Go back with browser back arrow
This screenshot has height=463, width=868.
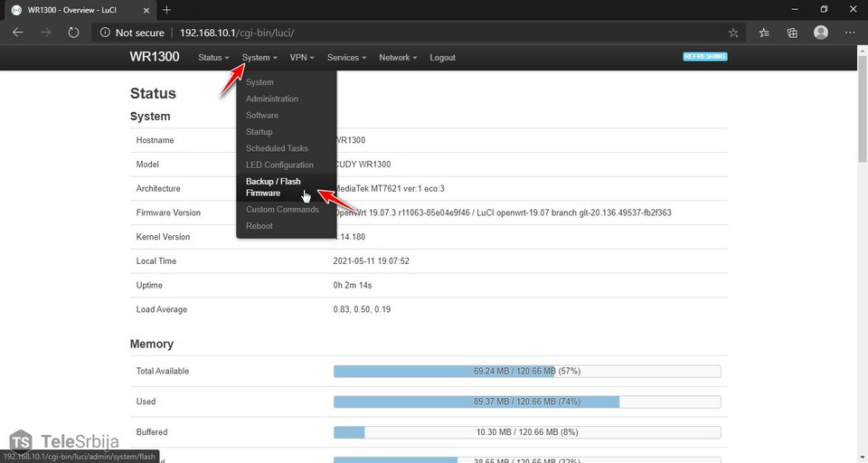[x=18, y=33]
